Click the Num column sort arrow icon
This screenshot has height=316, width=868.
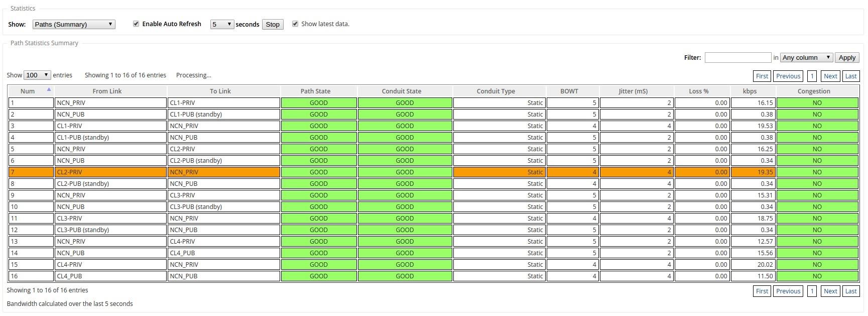click(49, 89)
